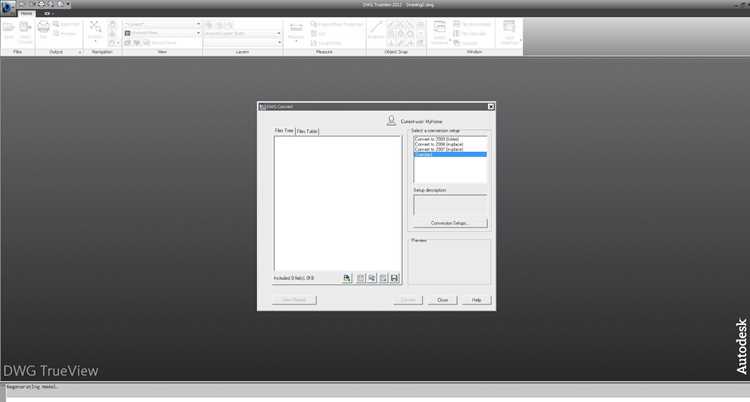The height and width of the screenshot is (402, 750).
Task: Switch to the Files Table tab
Action: (x=307, y=132)
